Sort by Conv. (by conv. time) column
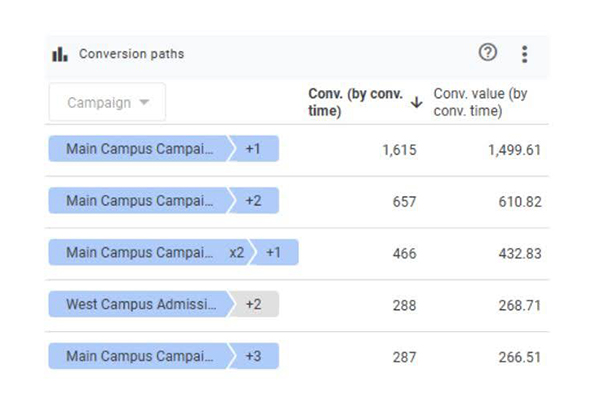This screenshot has width=600, height=400. click(x=355, y=102)
